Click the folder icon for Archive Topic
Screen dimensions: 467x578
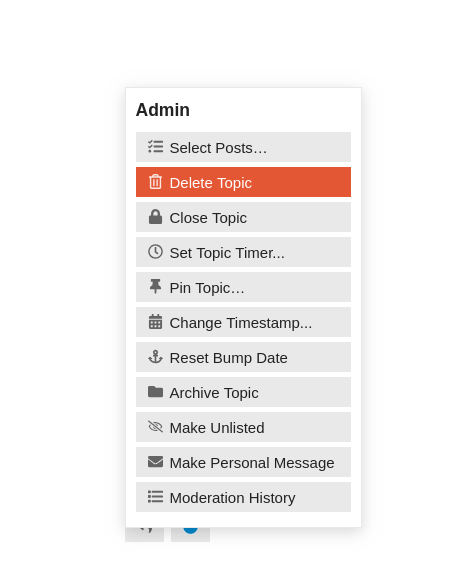[x=155, y=392]
